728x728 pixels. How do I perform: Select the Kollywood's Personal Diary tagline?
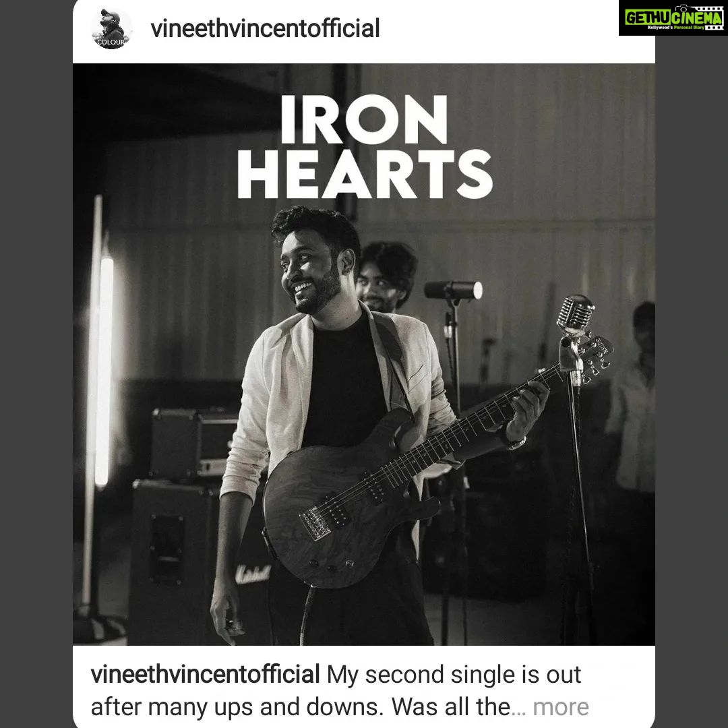click(x=676, y=28)
